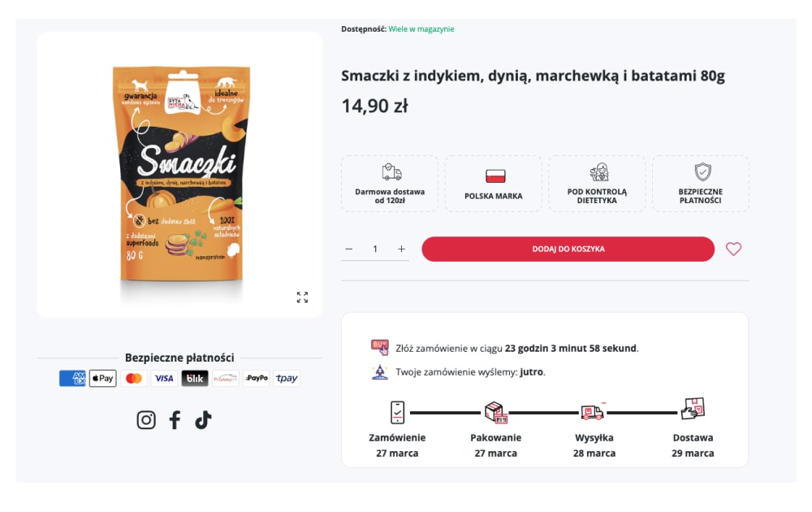This screenshot has width=812, height=512.
Task: Click the Visa payment icon
Action: 164,379
